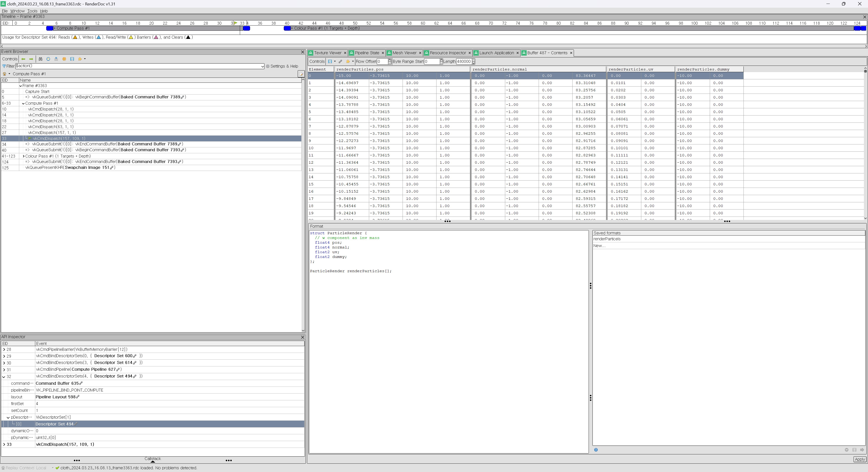
Task: Switch to the Resource Inspector tab
Action: (x=448, y=53)
